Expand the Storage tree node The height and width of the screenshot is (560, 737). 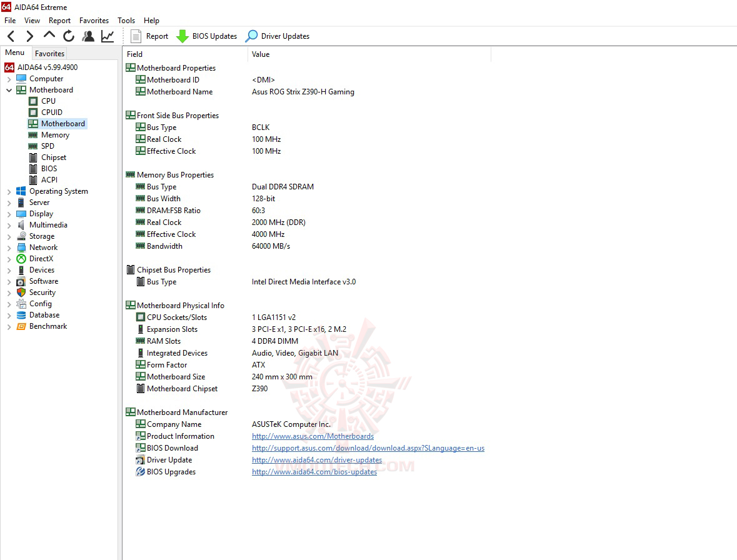9,237
